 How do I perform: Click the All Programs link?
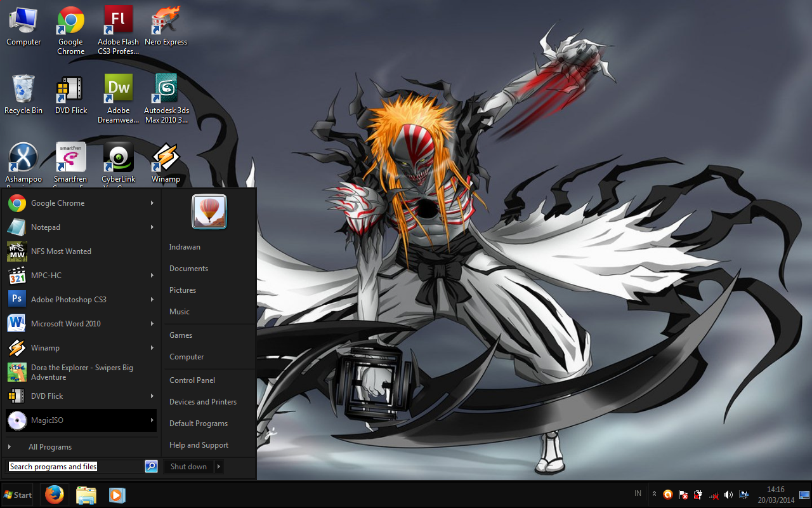tap(50, 446)
